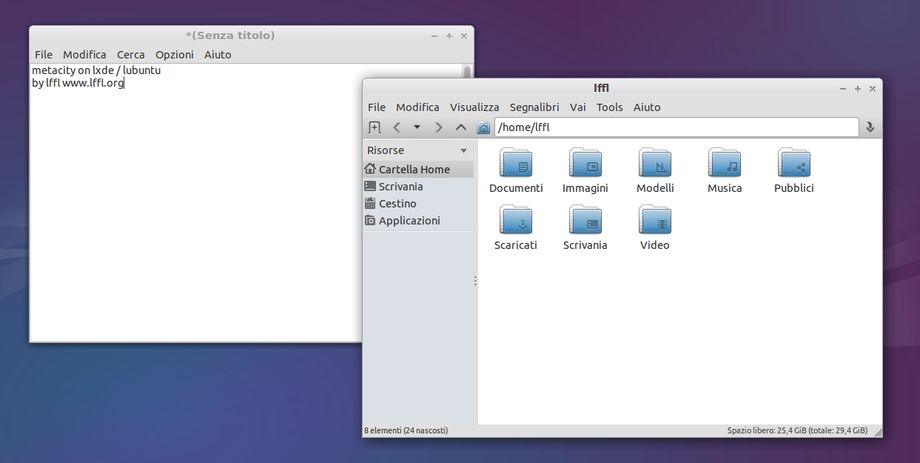
Task: Click the side pane divider handle
Action: click(475, 281)
